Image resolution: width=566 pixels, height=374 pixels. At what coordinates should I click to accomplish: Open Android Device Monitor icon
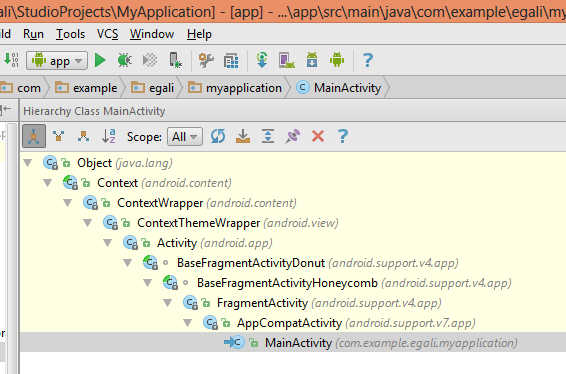tap(337, 60)
